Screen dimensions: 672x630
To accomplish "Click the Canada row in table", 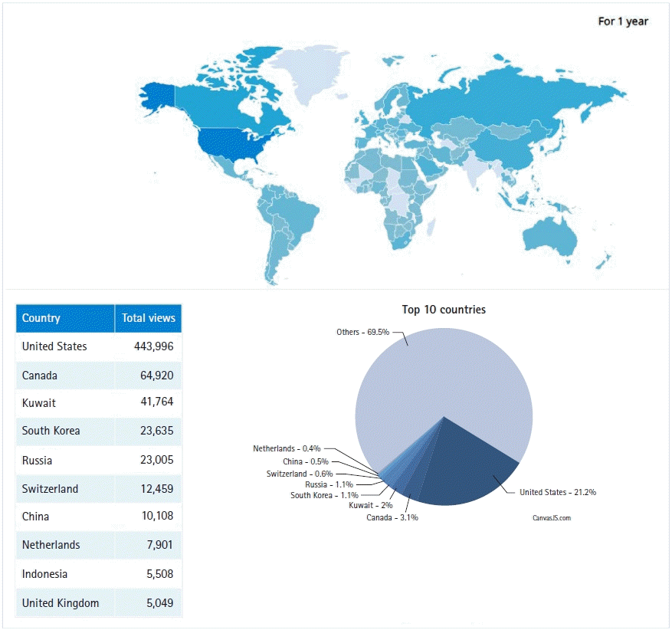I will [98, 376].
